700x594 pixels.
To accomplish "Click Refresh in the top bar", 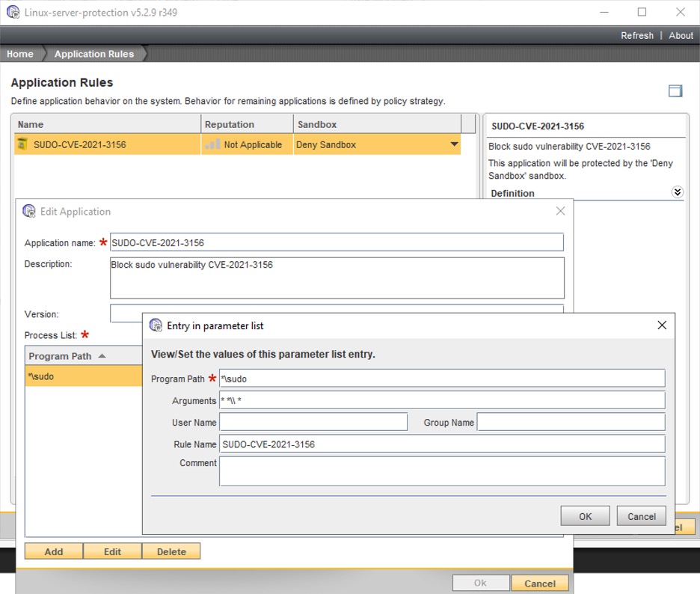I will (636, 35).
